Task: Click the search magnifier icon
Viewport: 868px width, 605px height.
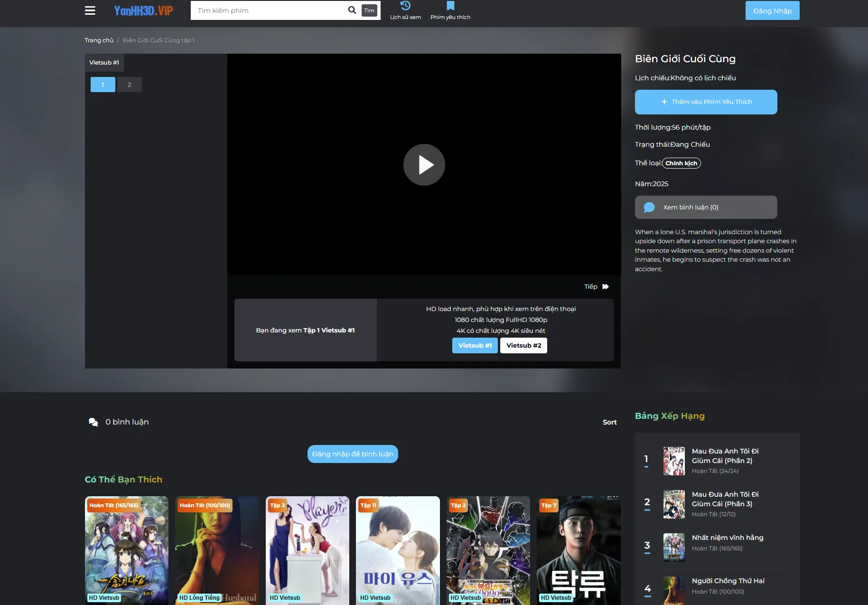Action: pyautogui.click(x=352, y=9)
